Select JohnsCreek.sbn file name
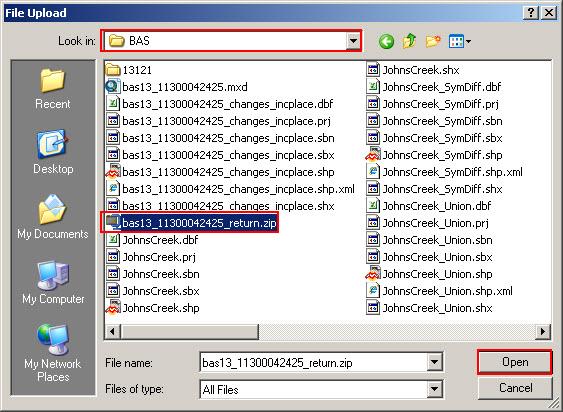The width and height of the screenshot is (563, 412). coord(161,274)
